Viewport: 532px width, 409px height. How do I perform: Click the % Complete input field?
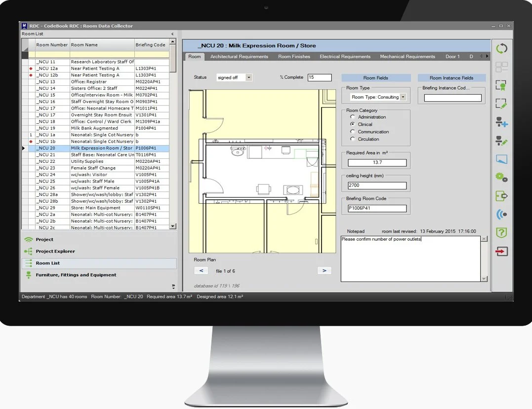320,77
